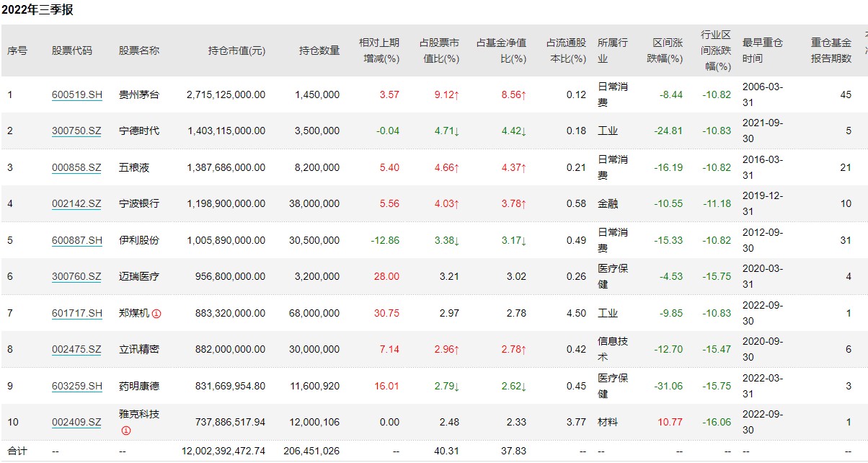Click the 占股票市值比(%) column header
The height and width of the screenshot is (463, 868).
tap(439, 50)
